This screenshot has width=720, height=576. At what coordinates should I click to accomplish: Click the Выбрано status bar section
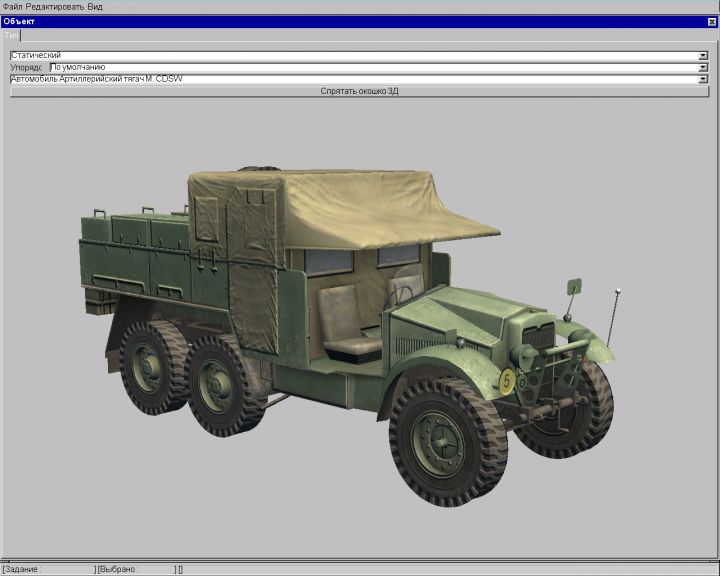(135, 569)
